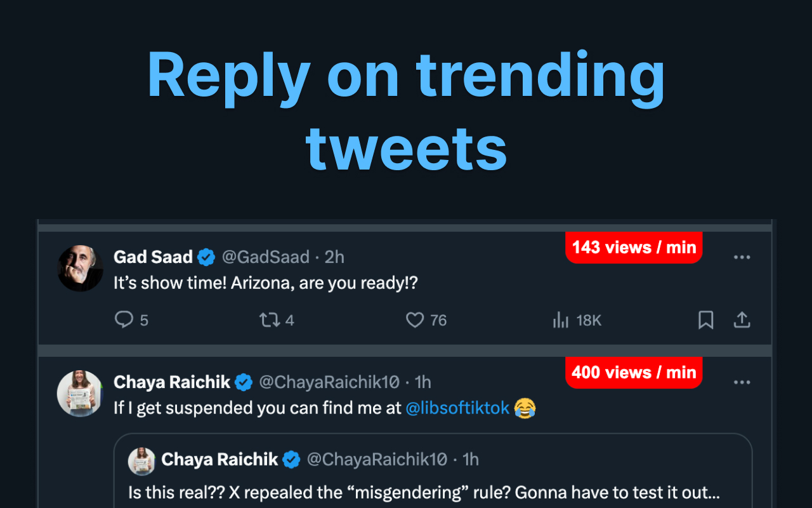Click the 2h timestamp on Gad Saad's tweet
The height and width of the screenshot is (508, 812).
pos(334,257)
